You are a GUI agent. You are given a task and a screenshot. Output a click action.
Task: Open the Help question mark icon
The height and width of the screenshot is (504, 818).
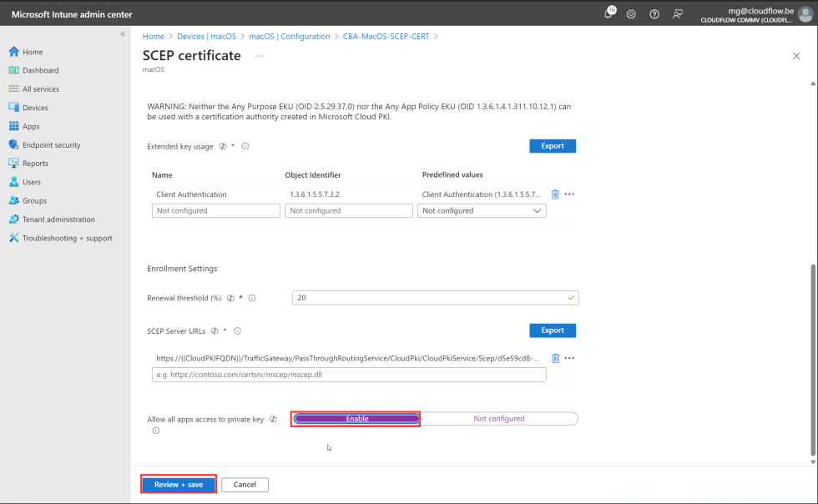point(654,14)
